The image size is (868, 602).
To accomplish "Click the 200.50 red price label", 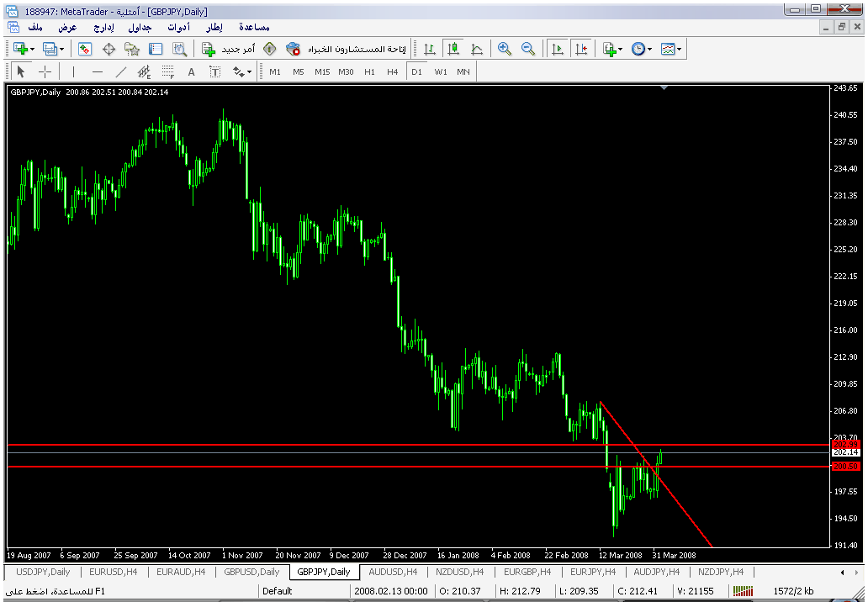I will click(845, 467).
